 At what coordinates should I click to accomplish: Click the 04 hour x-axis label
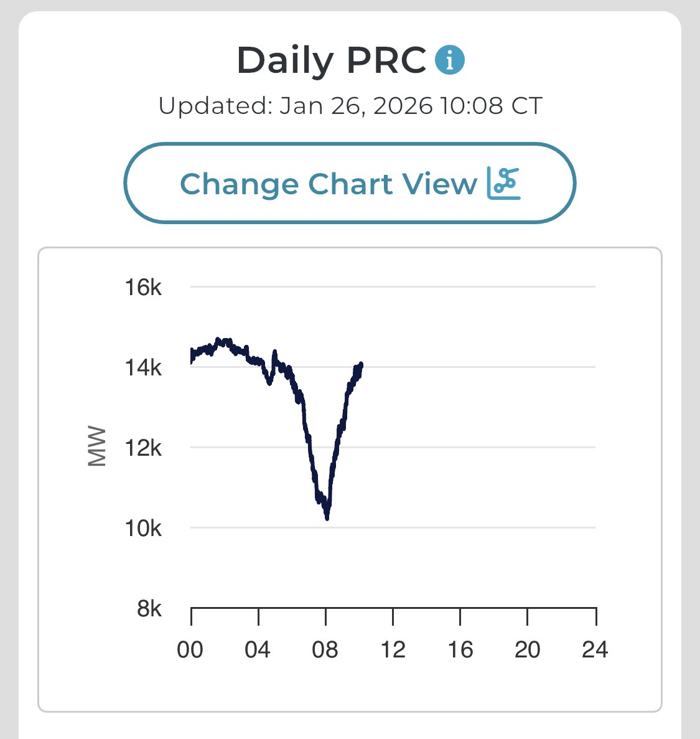[258, 650]
